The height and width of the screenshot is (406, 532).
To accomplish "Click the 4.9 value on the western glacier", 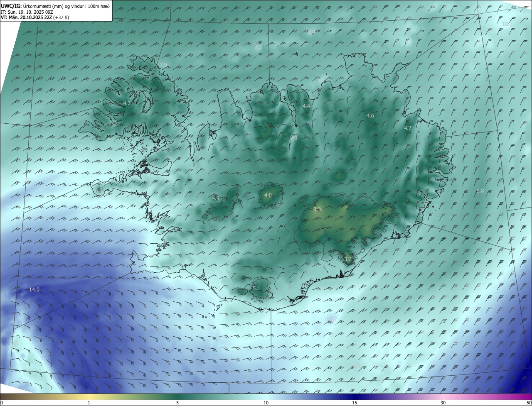I will tap(215, 198).
